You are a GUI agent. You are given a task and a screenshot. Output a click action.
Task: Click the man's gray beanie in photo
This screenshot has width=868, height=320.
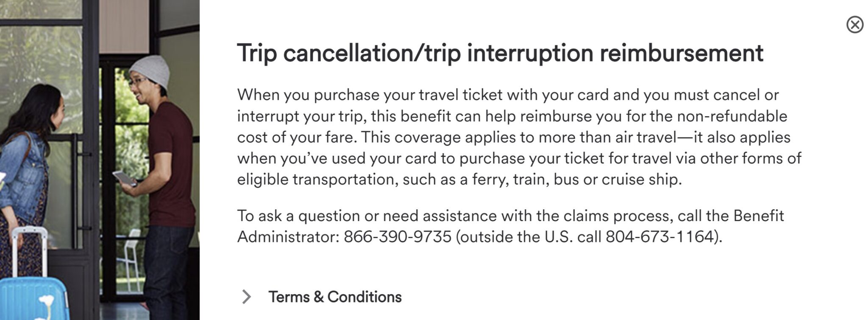(x=151, y=72)
